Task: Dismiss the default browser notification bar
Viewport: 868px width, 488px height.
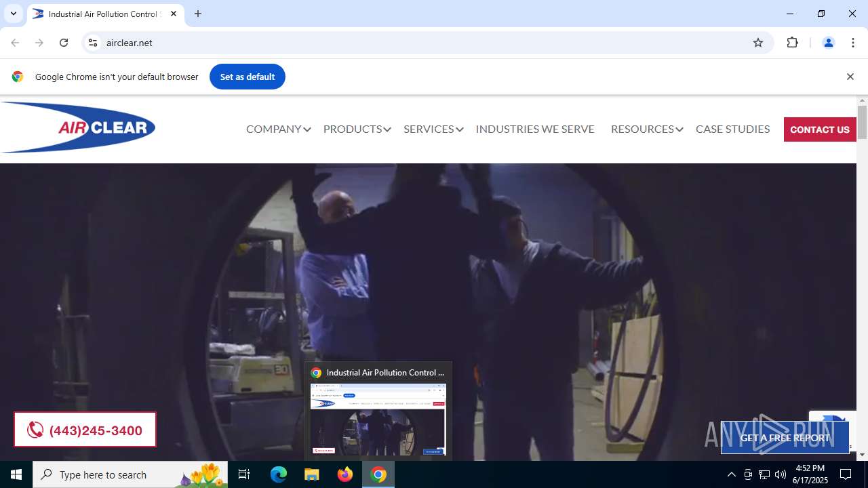Action: [x=850, y=77]
